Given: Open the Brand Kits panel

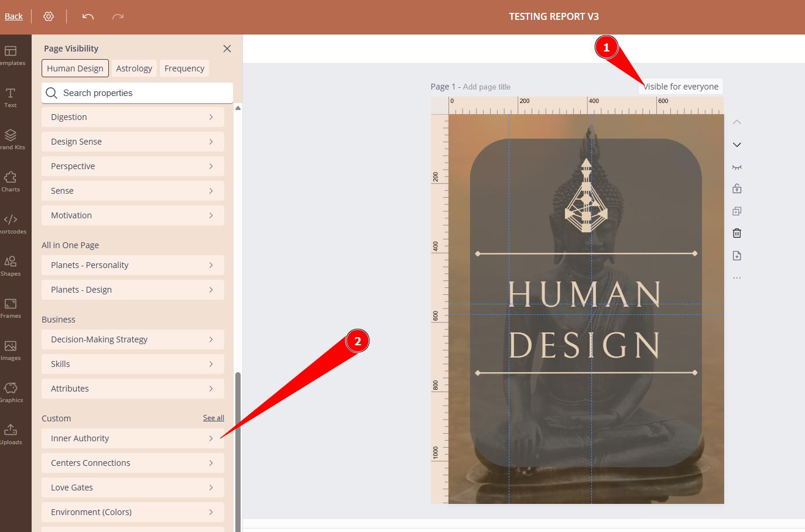Looking at the screenshot, I should 11,139.
